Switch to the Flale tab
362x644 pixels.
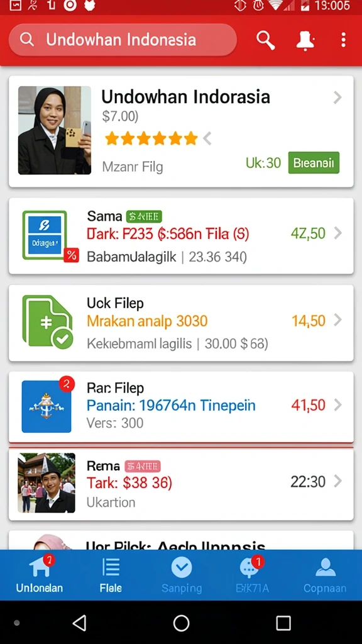111,575
